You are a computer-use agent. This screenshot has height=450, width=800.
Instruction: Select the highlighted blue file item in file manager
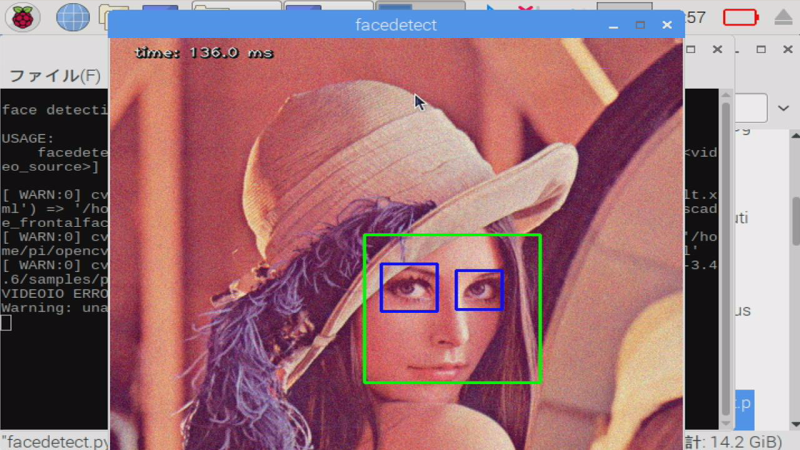point(744,410)
